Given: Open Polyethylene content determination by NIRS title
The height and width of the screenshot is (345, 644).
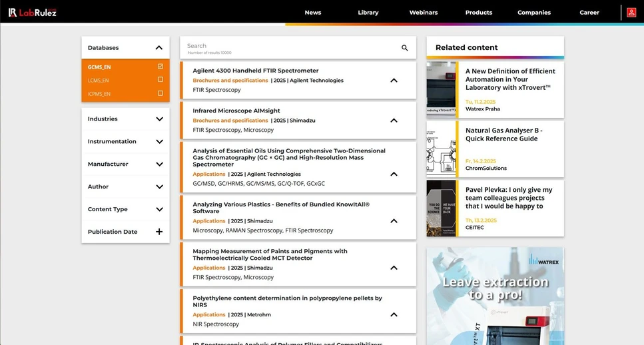Looking at the screenshot, I should tap(287, 301).
